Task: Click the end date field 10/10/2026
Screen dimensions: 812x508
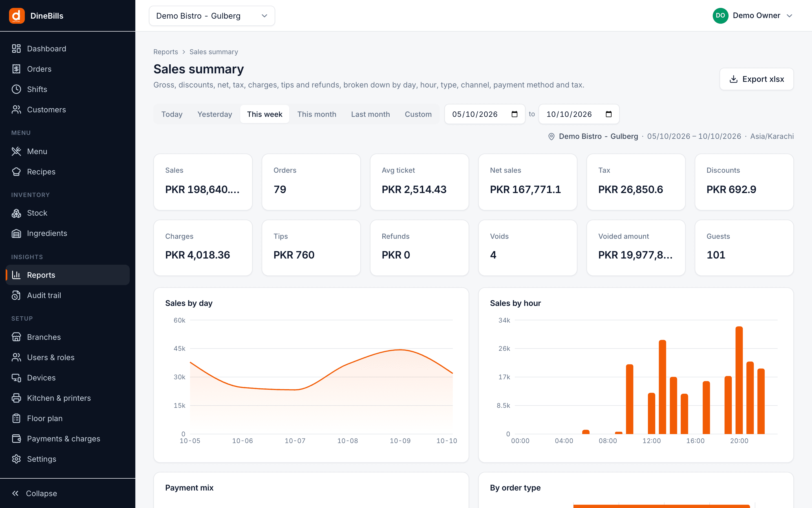Action: coord(579,114)
